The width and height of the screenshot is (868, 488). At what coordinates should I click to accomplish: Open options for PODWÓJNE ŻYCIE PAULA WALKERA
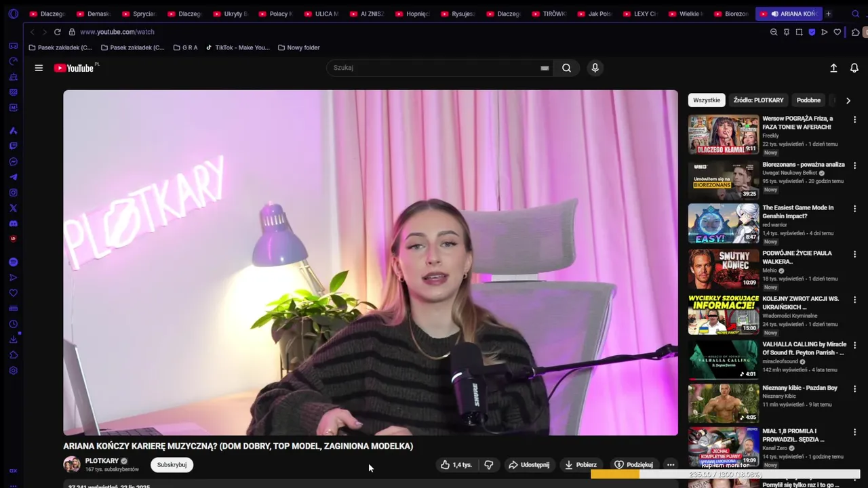(x=854, y=254)
